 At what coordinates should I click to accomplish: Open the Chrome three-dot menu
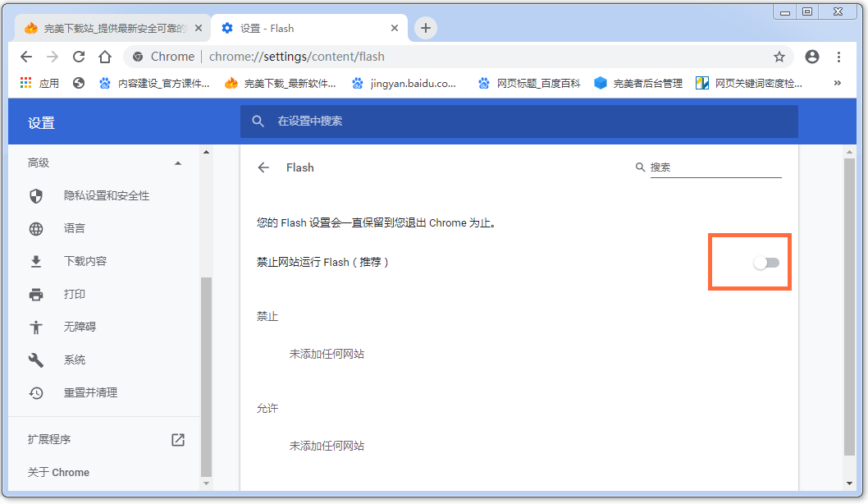coord(838,57)
